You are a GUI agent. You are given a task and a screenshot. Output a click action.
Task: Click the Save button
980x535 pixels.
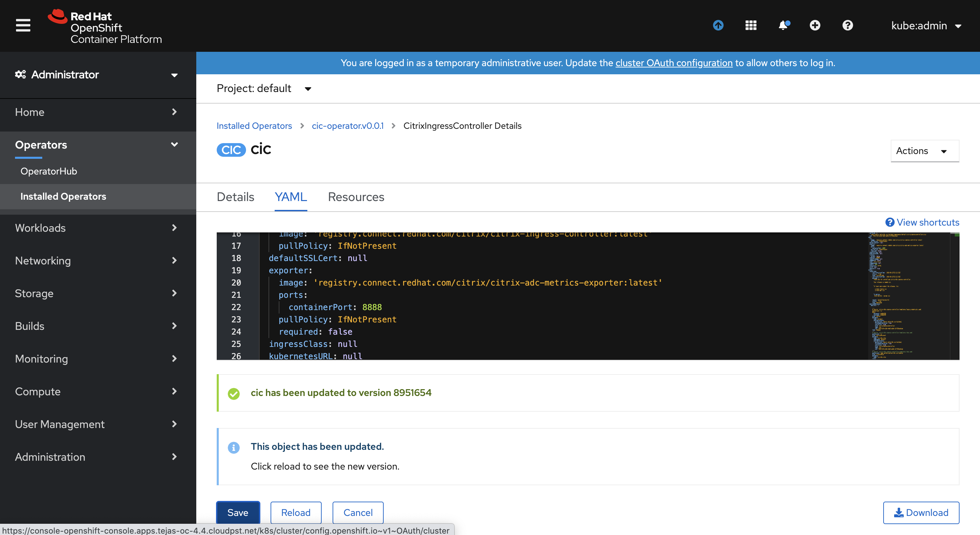click(238, 513)
